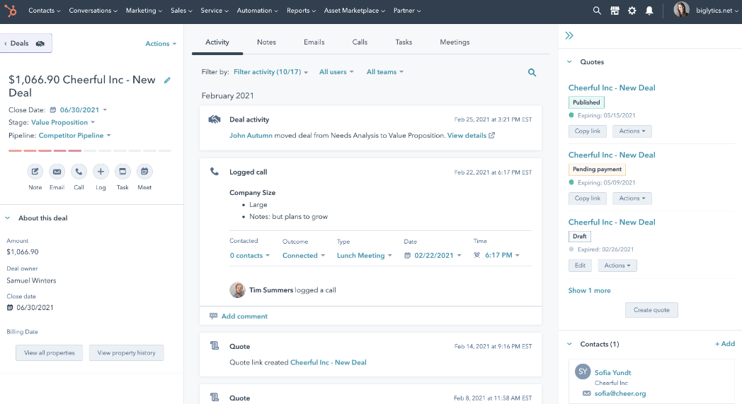Click the Call phone icon button
Image resolution: width=742 pixels, height=404 pixels.
tap(79, 171)
